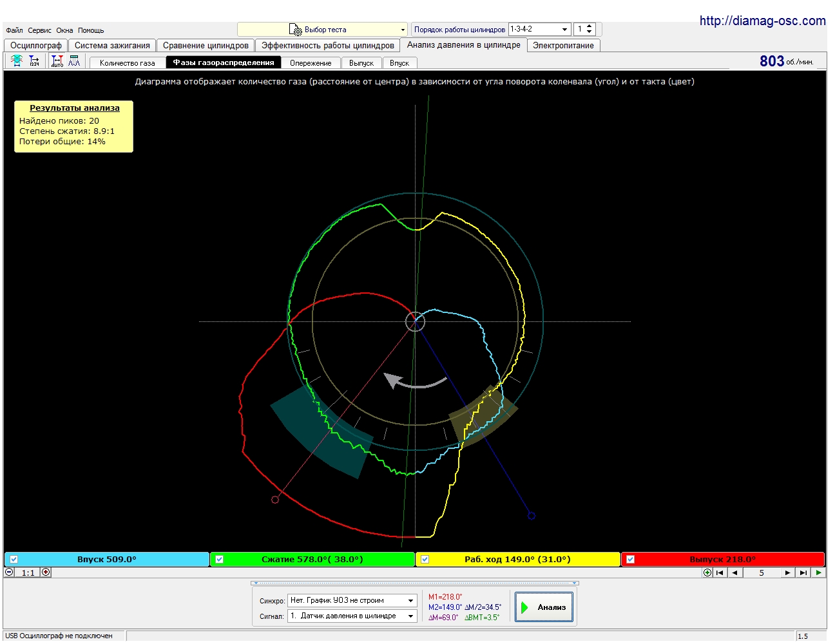835x644 pixels.
Task: Click the red circle marker on the diagram
Action: (275, 500)
